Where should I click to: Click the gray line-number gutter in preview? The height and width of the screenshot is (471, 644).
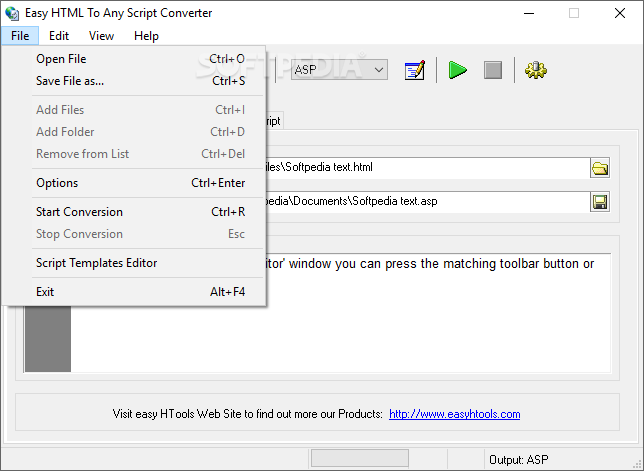point(48,339)
